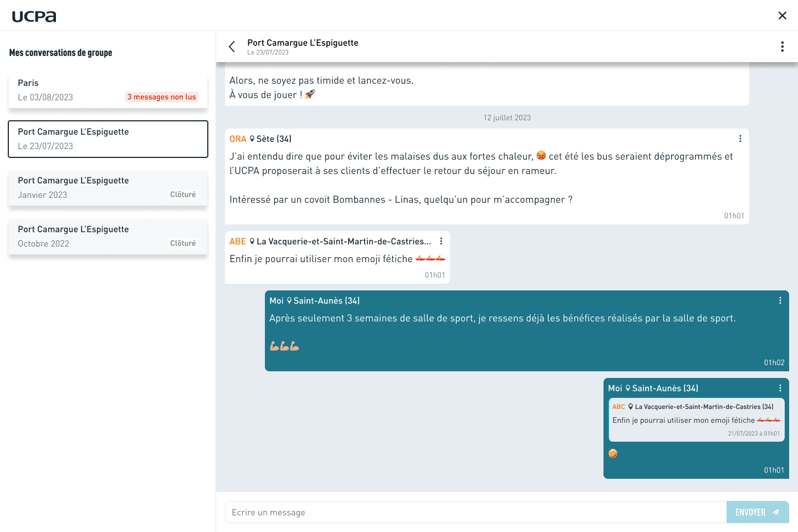The width and height of the screenshot is (798, 532).
Task: Click the location pin beside La Vacquerie-et-Saint-Martin-de-Castries...
Action: click(252, 241)
